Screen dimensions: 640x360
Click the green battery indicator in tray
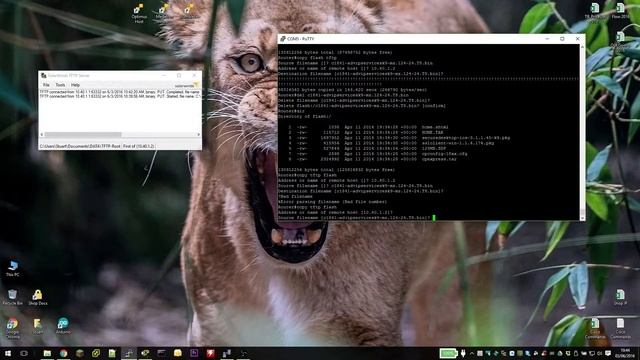pyautogui.click(x=448, y=353)
